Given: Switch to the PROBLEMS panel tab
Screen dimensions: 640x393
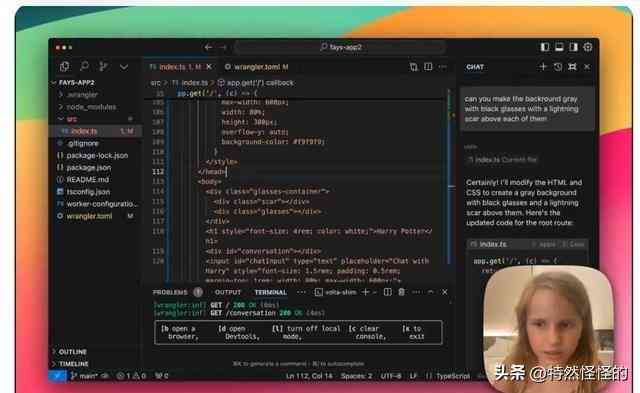Looking at the screenshot, I should (x=170, y=293).
